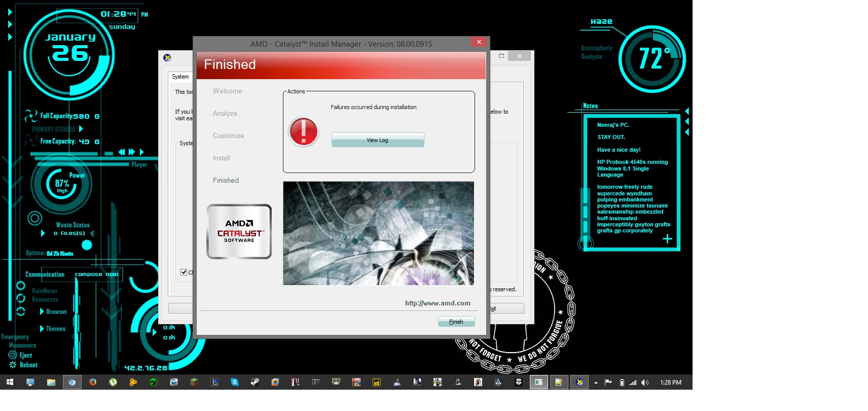Click the 'Have a nice day!' note line

tap(619, 150)
